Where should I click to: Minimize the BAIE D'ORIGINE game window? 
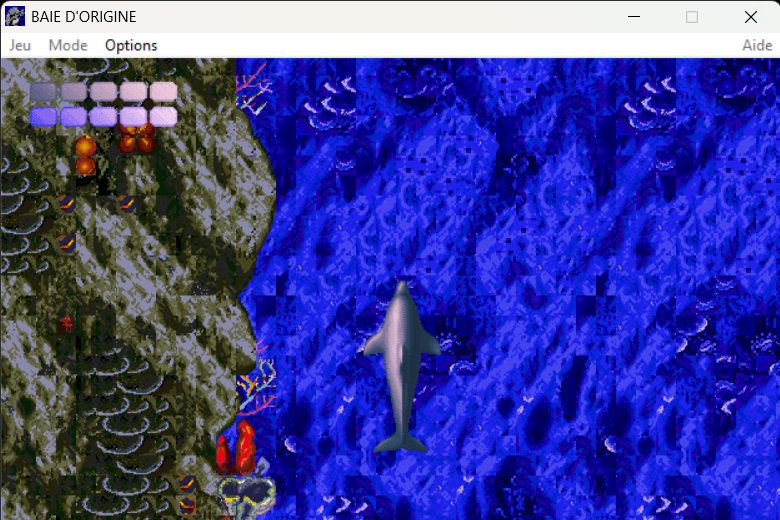coord(633,17)
